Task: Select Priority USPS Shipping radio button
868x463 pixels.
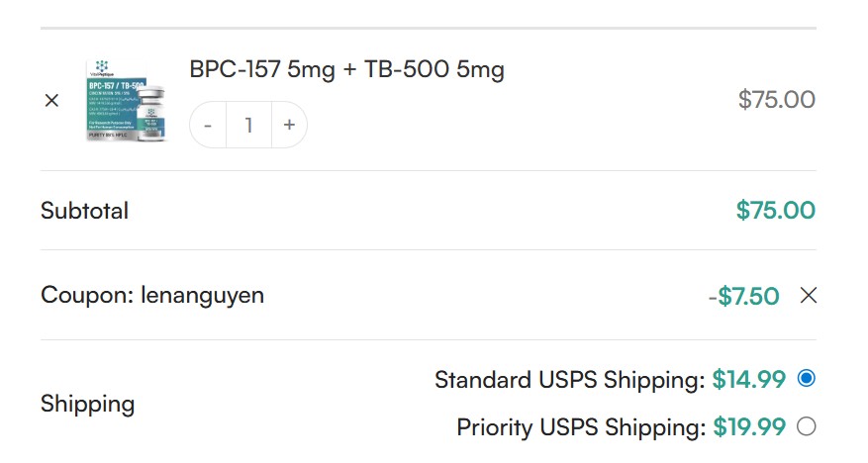Action: (x=806, y=426)
